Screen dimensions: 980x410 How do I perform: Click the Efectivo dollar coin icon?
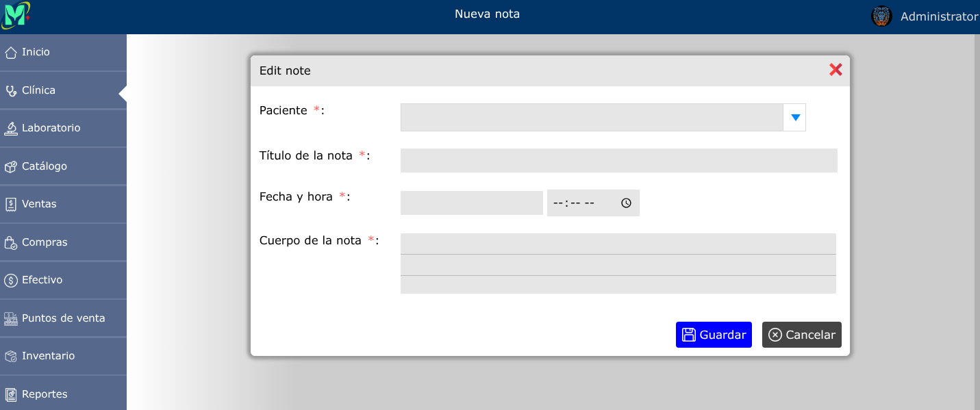click(x=11, y=281)
